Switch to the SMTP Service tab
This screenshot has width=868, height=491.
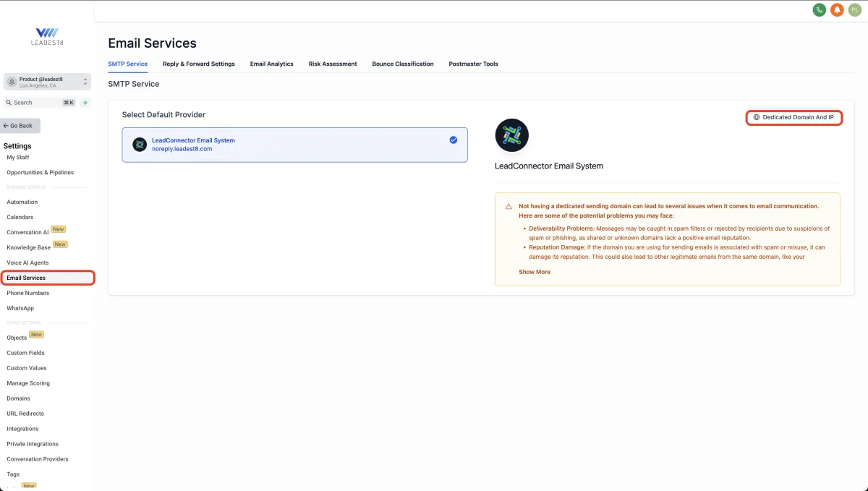tap(128, 64)
